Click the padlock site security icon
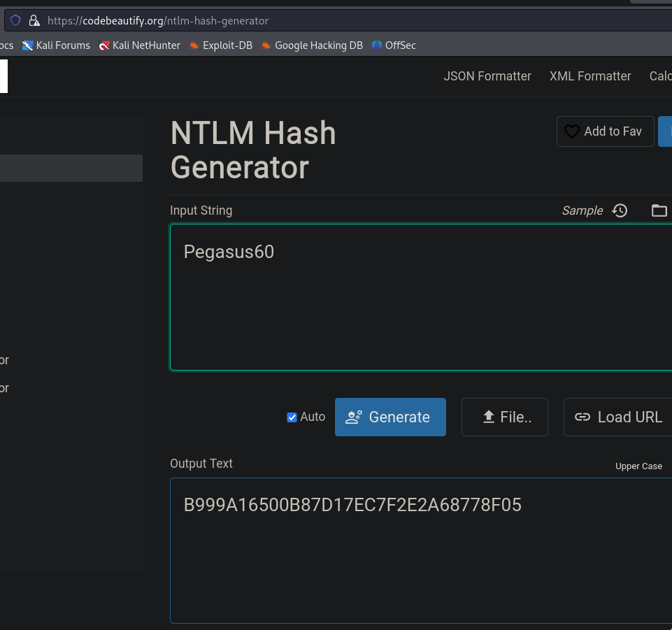 [x=33, y=20]
